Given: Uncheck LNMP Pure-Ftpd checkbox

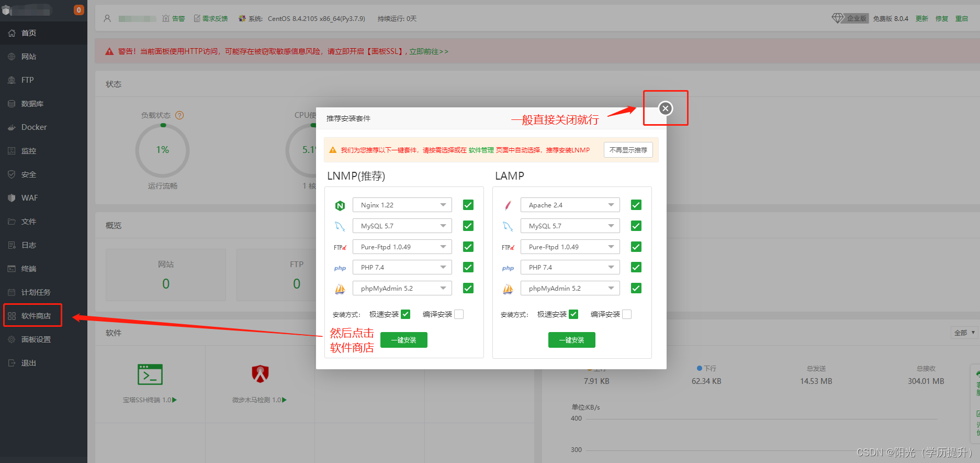Looking at the screenshot, I should [468, 247].
